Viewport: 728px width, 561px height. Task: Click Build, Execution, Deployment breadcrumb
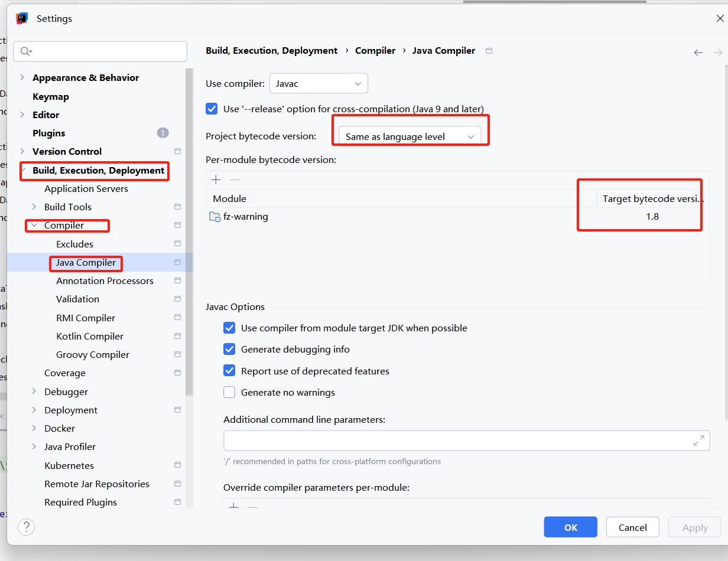click(272, 51)
